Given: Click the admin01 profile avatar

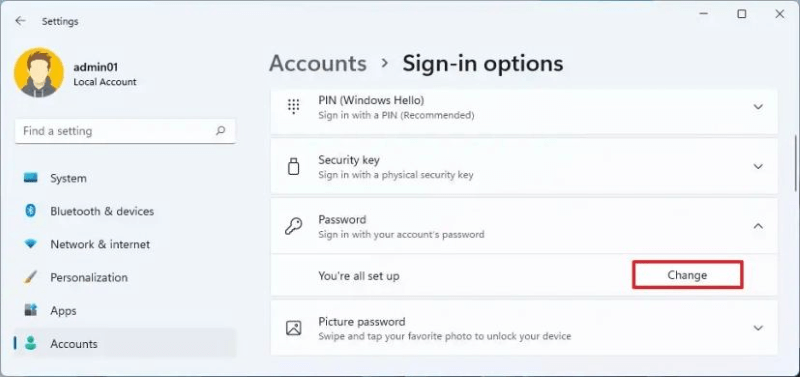Looking at the screenshot, I should pos(39,73).
